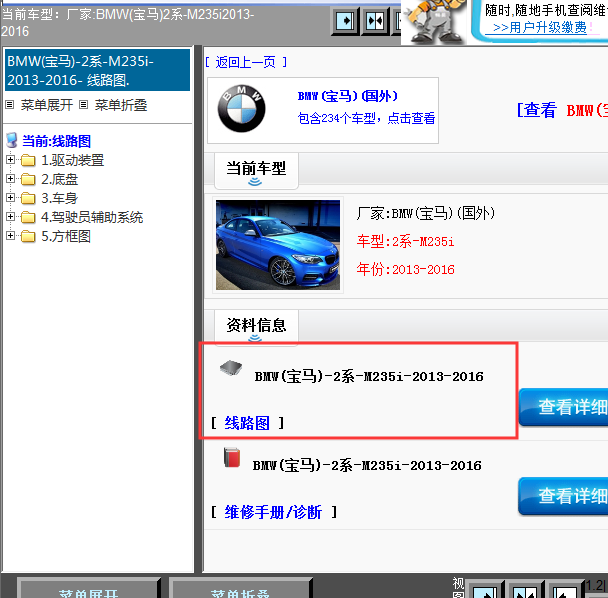The image size is (608, 598).
Task: Click the blue BMW M235i car thumbnail
Action: [278, 245]
